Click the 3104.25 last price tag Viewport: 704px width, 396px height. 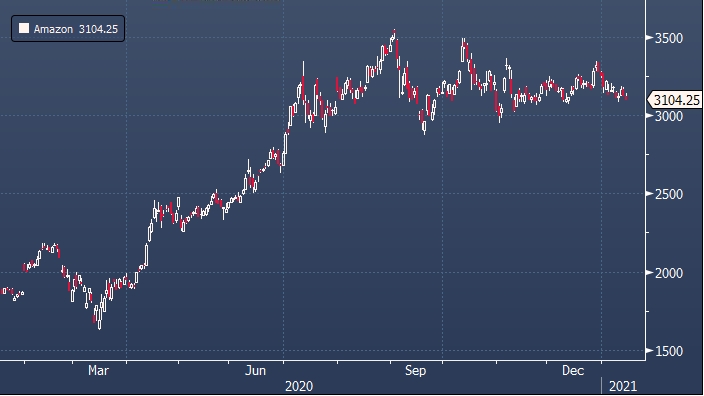click(x=676, y=100)
